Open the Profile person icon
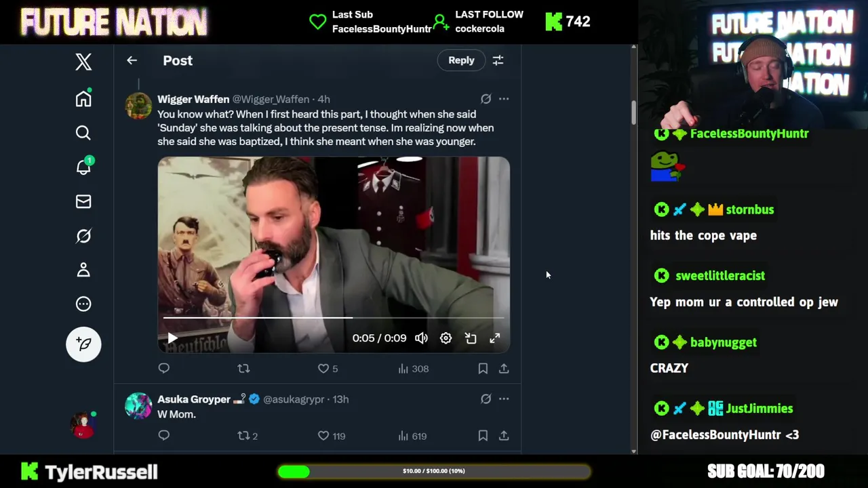The width and height of the screenshot is (868, 488). [83, 270]
